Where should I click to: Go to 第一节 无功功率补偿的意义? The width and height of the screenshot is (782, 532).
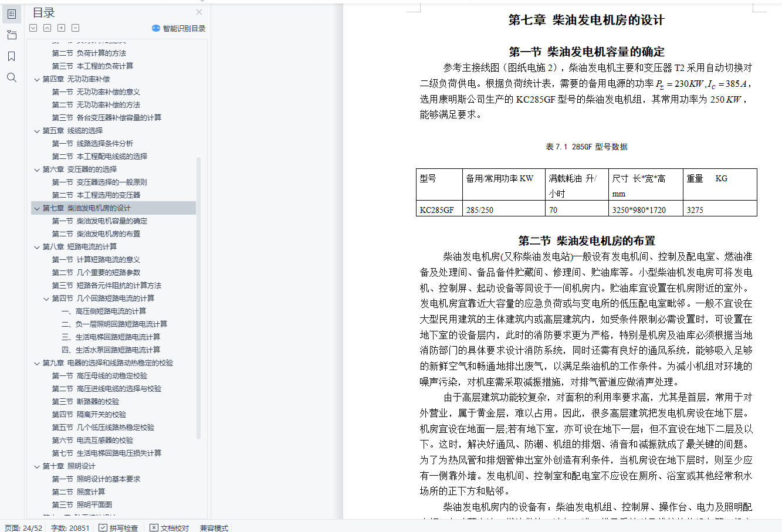click(x=96, y=92)
